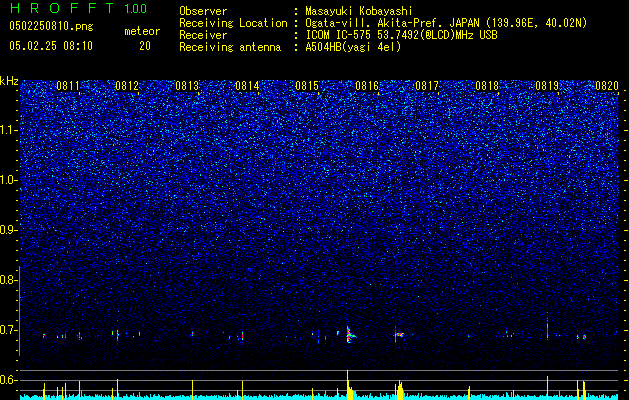This screenshot has width=629, height=400.
Task: Click observer name Masayuki Kobayashi
Action: coord(359,11)
